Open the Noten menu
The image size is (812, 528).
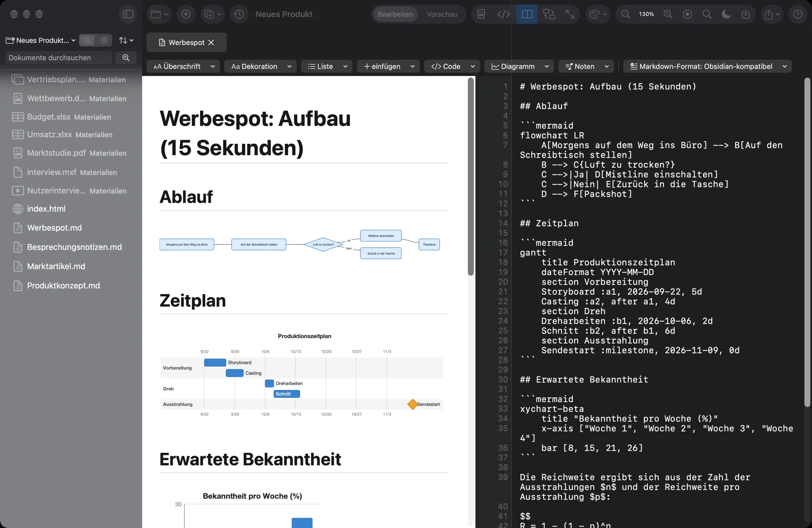(x=586, y=66)
